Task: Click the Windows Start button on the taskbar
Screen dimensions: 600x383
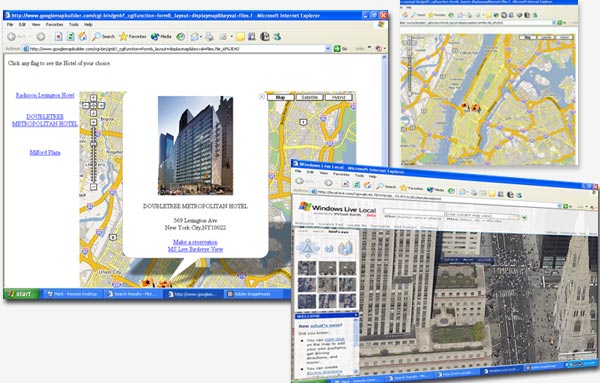Action: tap(21, 294)
